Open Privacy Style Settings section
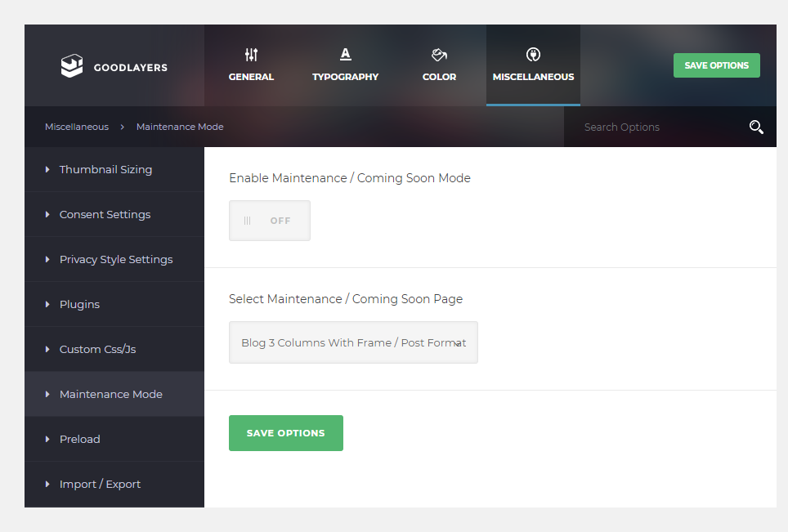This screenshot has height=532, width=788. pyautogui.click(x=114, y=259)
